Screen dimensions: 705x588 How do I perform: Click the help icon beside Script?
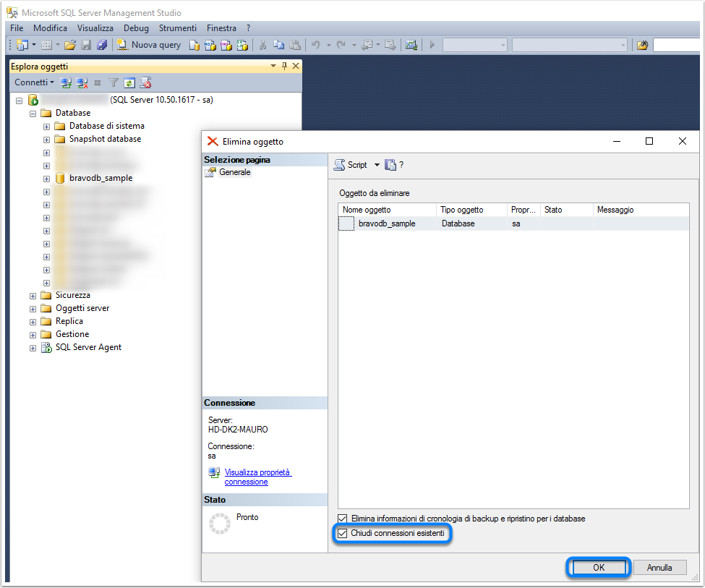[401, 165]
